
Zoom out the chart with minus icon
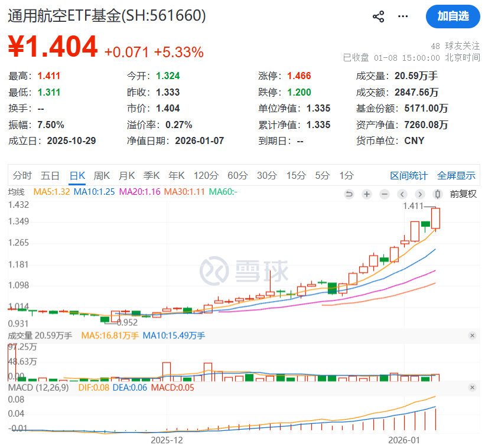[385, 194]
